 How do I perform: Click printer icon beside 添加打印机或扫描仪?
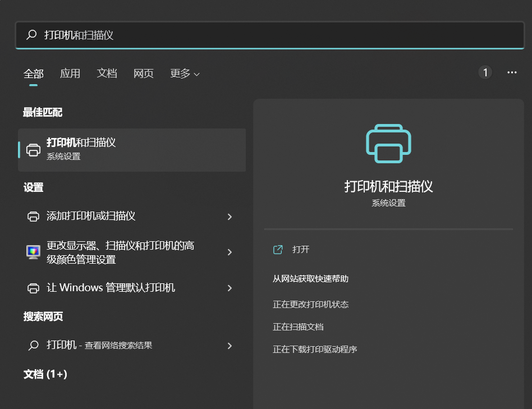pos(34,217)
